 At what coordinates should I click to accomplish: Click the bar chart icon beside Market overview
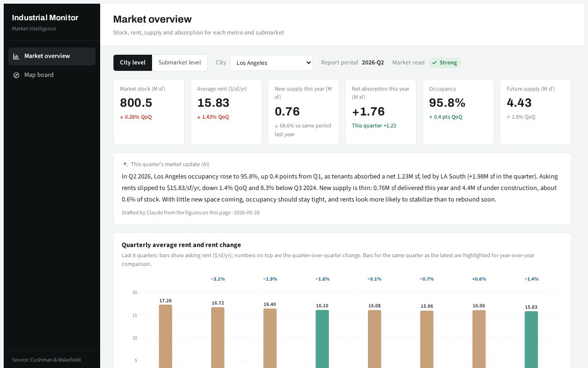point(16,57)
